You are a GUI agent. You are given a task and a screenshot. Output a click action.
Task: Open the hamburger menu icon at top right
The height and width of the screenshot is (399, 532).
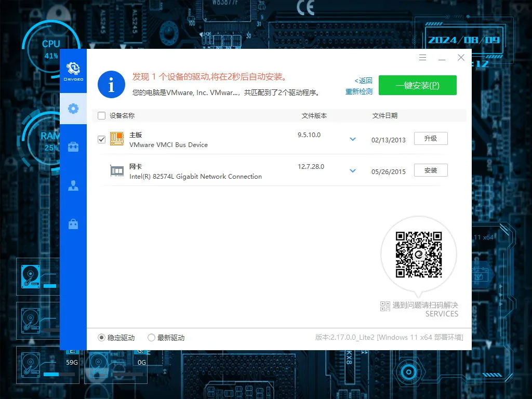[x=422, y=58]
